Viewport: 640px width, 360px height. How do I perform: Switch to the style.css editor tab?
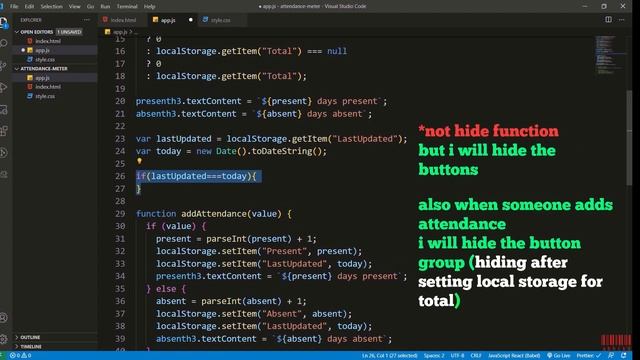(x=222, y=20)
